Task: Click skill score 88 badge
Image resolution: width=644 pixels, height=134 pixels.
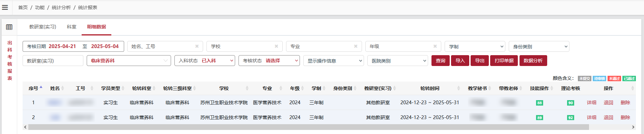Action: pos(540,103)
